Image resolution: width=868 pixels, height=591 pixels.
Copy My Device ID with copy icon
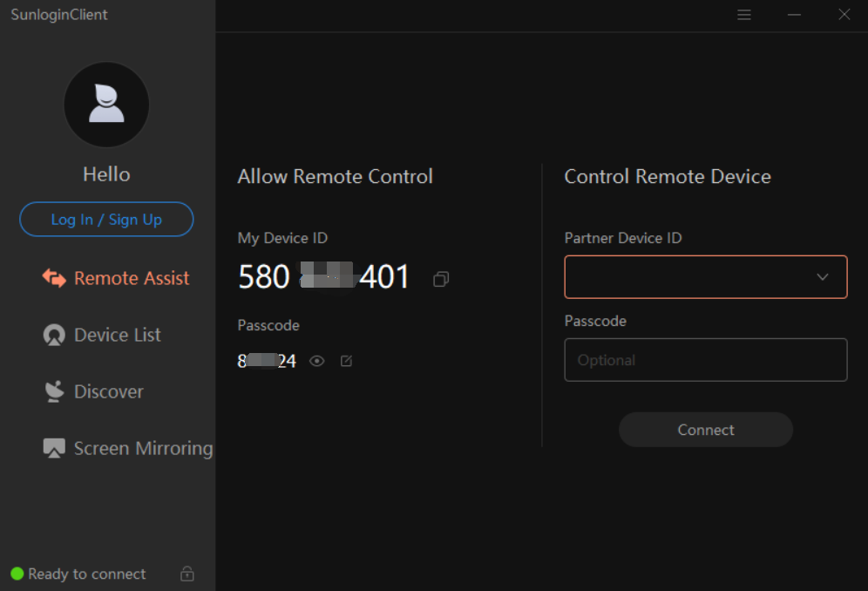(441, 279)
